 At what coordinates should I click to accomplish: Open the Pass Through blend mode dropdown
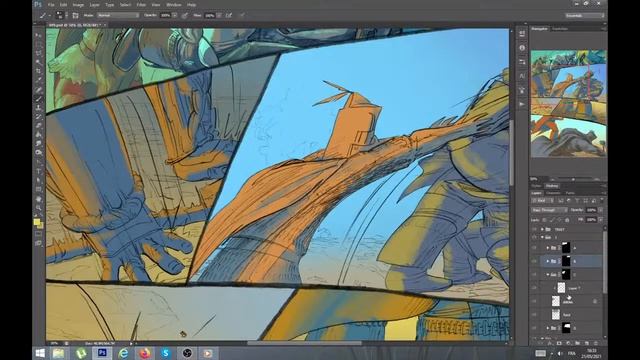click(x=549, y=210)
